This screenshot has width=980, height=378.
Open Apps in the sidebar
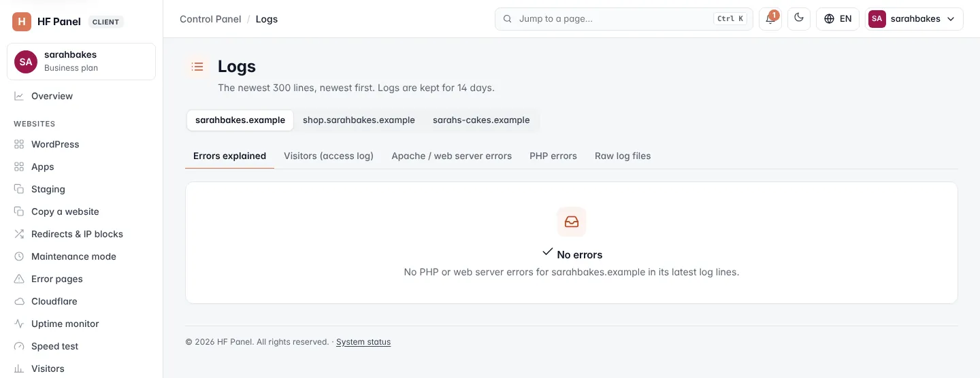coord(82,167)
